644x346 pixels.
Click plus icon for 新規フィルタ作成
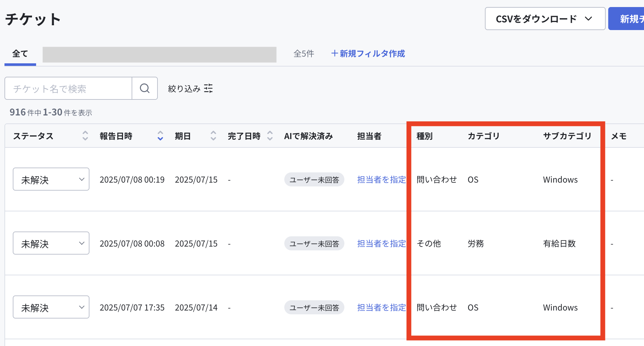coord(334,53)
